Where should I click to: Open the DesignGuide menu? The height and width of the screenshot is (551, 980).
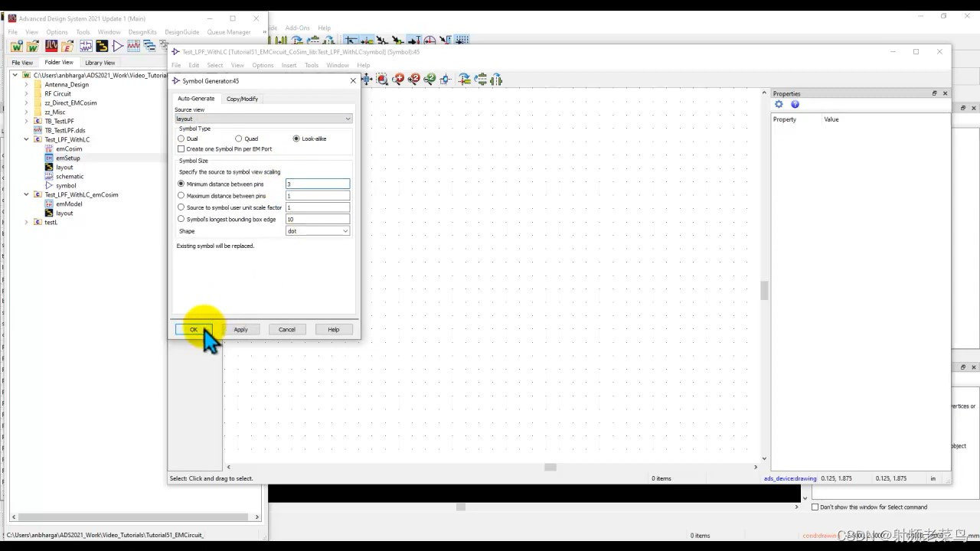pyautogui.click(x=183, y=31)
